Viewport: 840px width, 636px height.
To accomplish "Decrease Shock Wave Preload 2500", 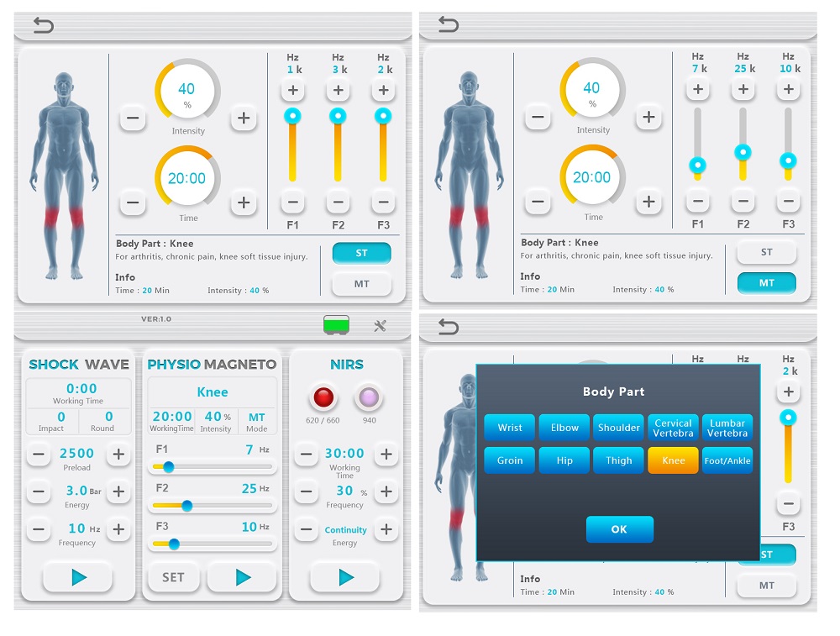I will 39,455.
